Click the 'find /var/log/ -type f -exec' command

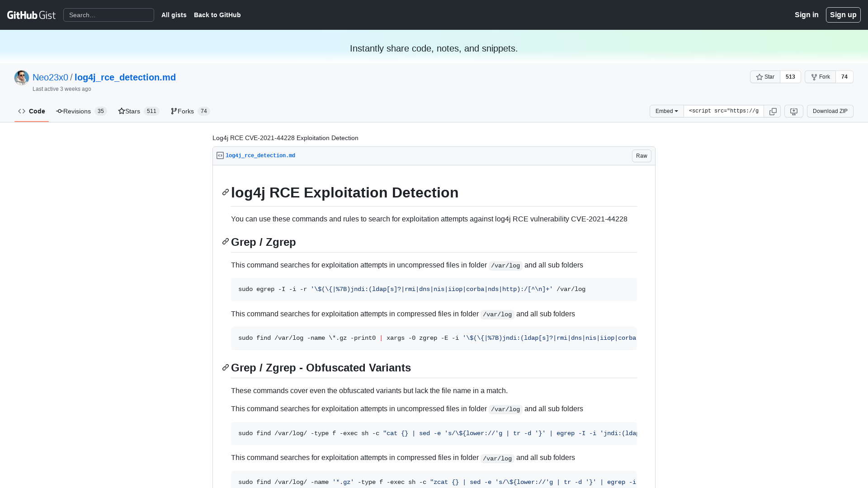pos(434,434)
